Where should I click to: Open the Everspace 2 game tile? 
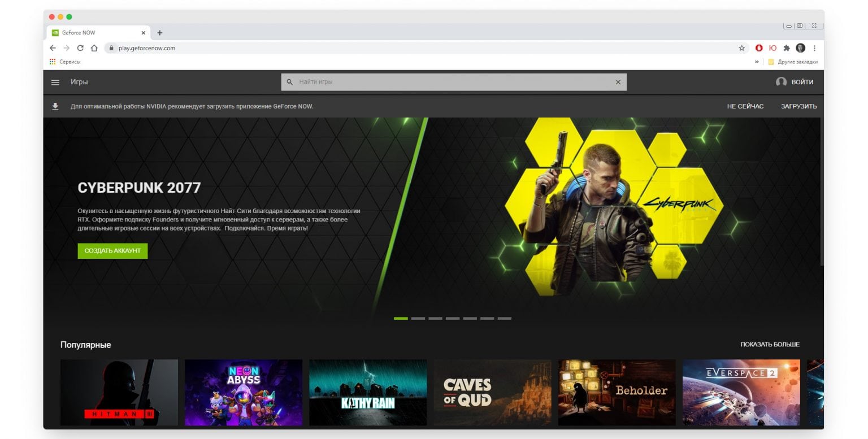click(741, 393)
